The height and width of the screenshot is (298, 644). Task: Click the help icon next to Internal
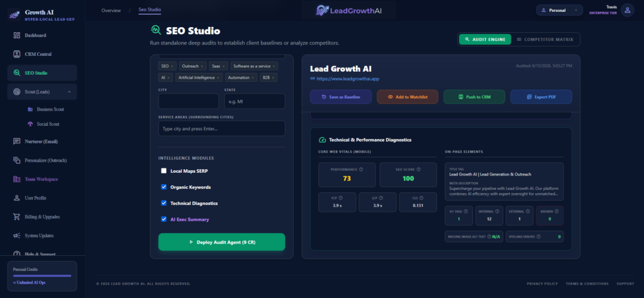point(497,211)
